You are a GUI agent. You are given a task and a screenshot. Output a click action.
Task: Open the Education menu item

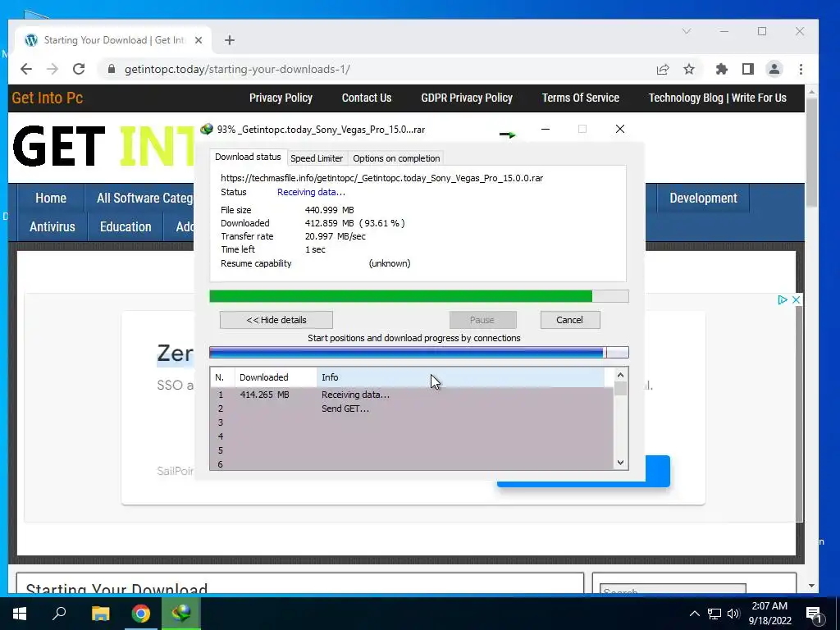tap(126, 226)
